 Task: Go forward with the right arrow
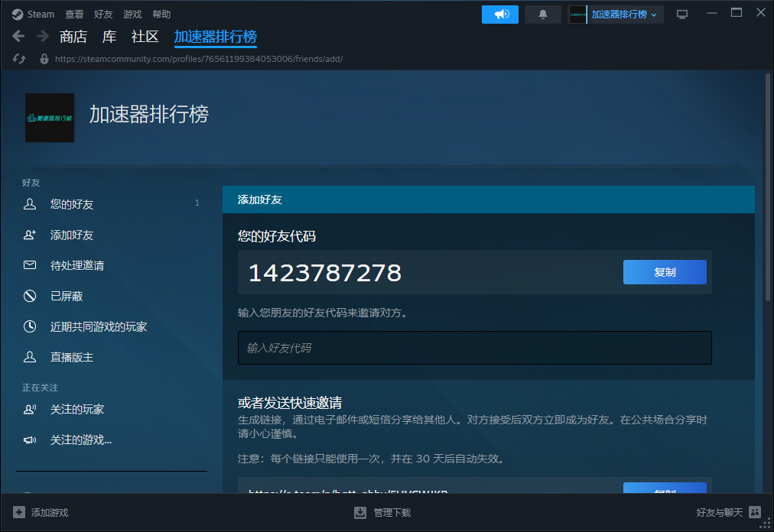tap(43, 36)
